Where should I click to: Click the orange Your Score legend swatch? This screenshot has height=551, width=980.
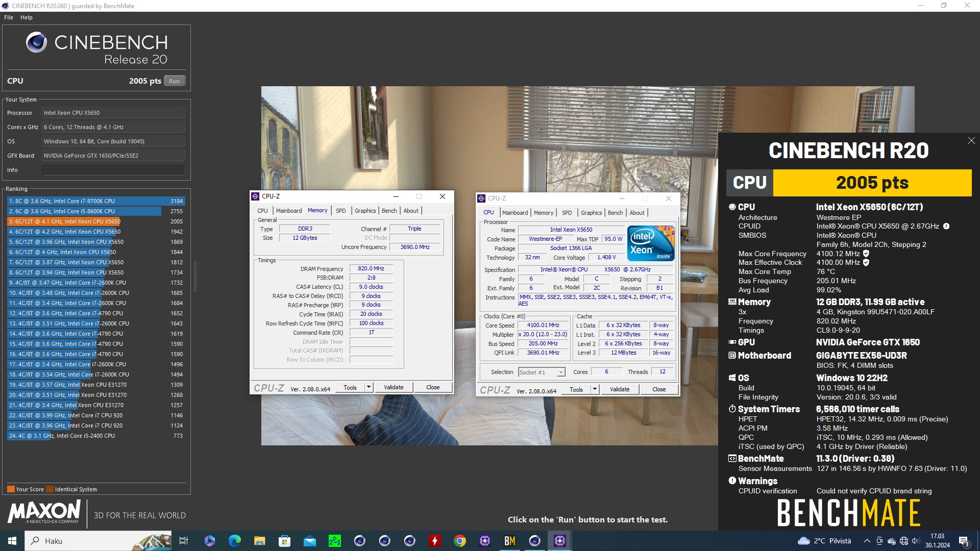coord(11,489)
